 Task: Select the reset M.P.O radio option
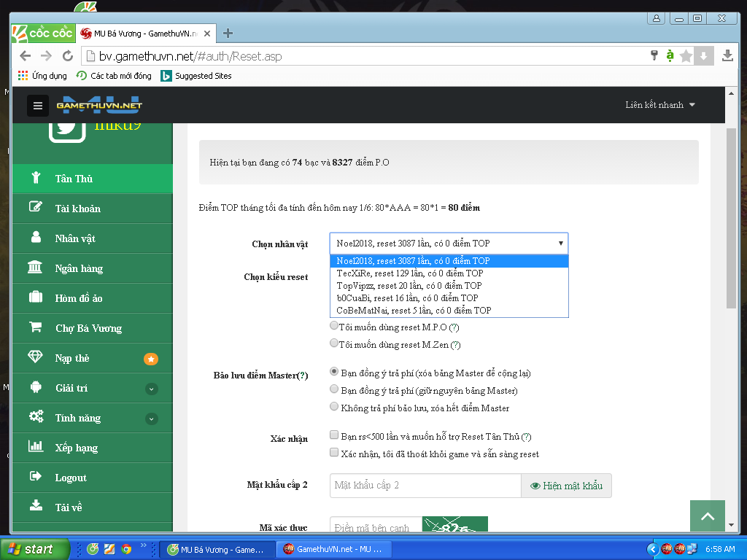pos(334,326)
